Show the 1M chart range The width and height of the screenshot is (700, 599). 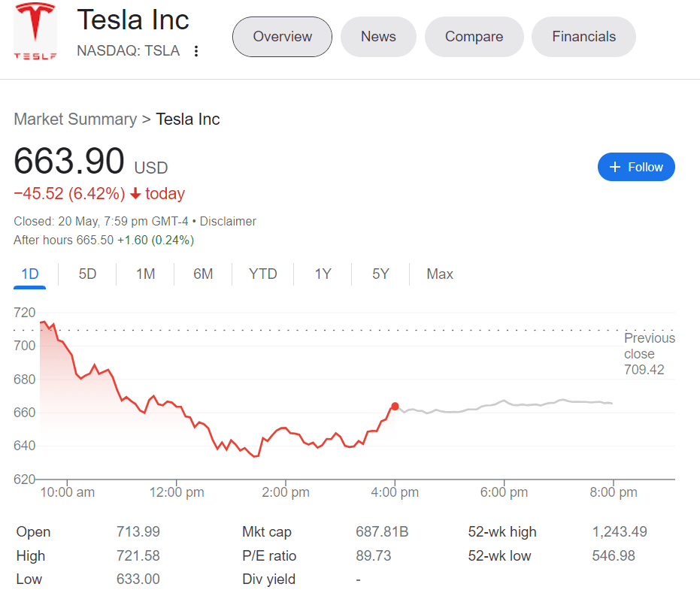145,274
